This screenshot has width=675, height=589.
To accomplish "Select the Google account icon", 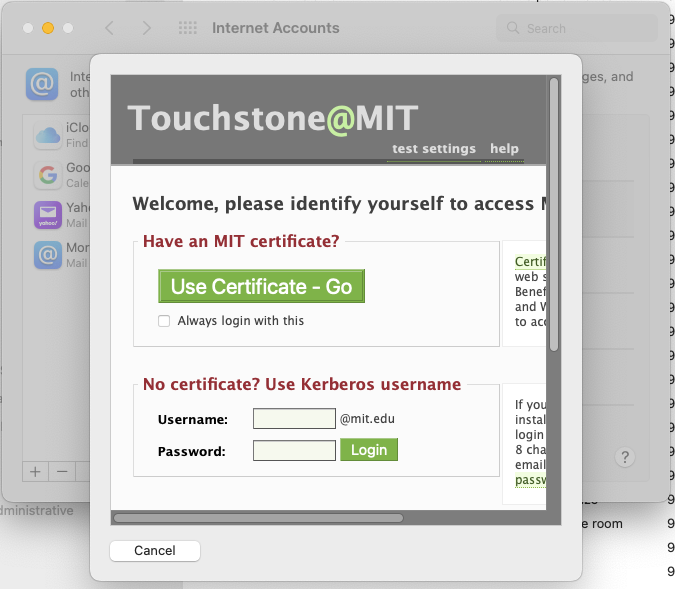I will [48, 175].
